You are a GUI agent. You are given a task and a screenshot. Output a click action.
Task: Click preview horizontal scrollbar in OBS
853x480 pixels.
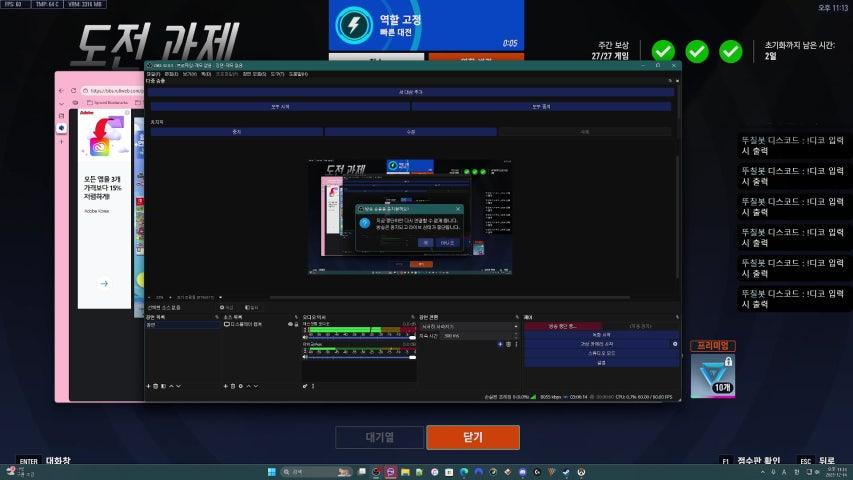(x=450, y=298)
